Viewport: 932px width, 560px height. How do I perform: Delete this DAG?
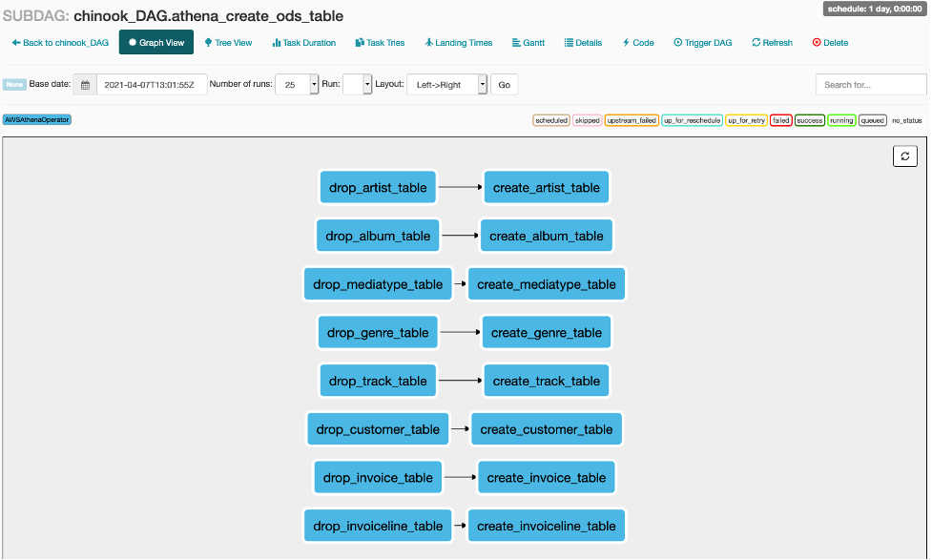click(x=830, y=43)
